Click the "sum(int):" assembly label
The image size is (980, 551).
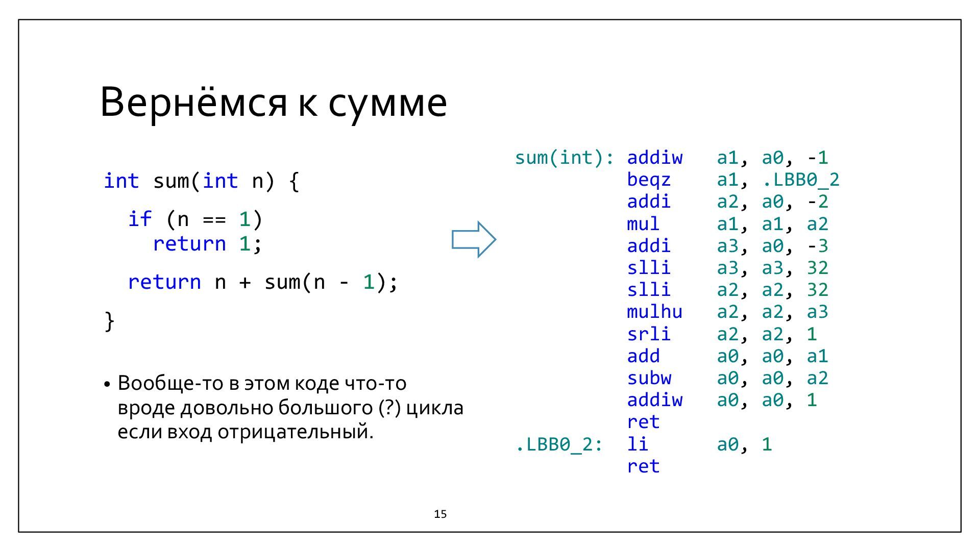(565, 158)
